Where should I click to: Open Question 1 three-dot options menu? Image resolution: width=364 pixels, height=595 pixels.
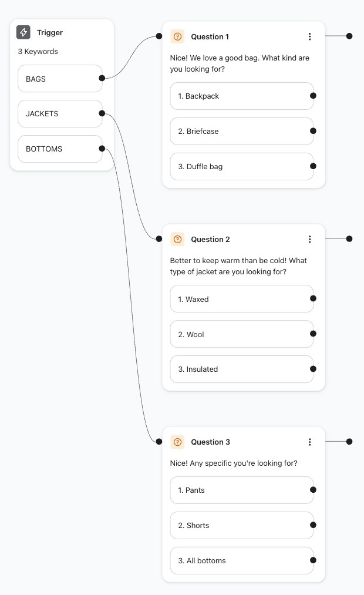(x=310, y=36)
